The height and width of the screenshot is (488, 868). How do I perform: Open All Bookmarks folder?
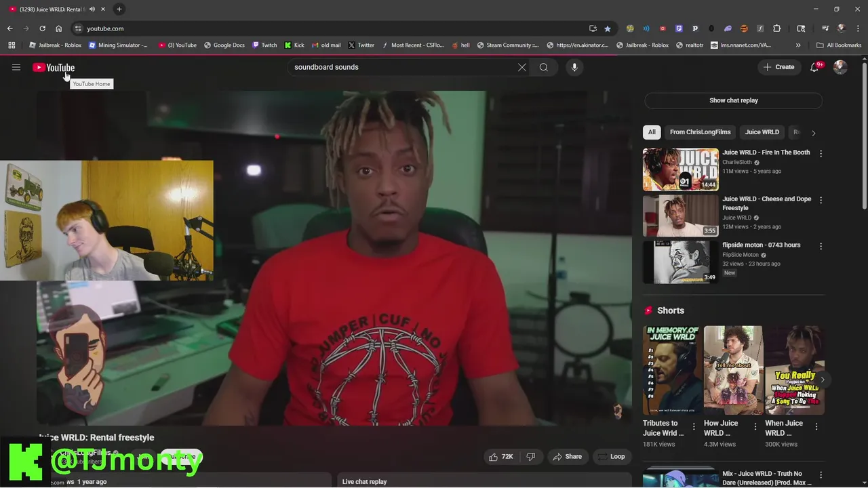tap(840, 45)
